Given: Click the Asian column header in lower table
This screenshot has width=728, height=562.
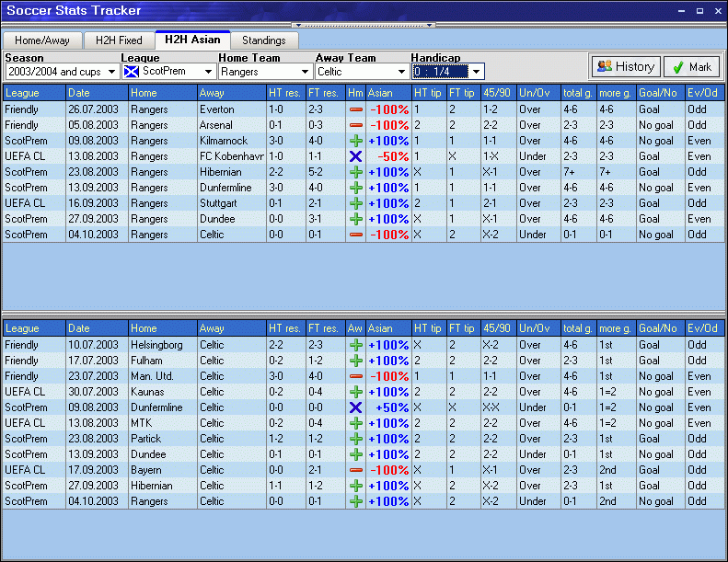Looking at the screenshot, I should tap(387, 328).
